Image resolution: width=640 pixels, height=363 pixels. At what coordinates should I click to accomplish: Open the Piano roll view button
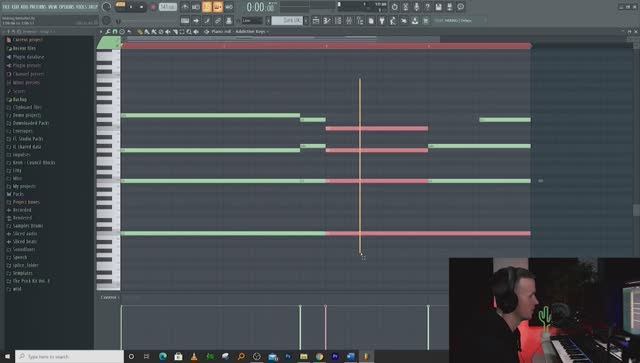327,20
